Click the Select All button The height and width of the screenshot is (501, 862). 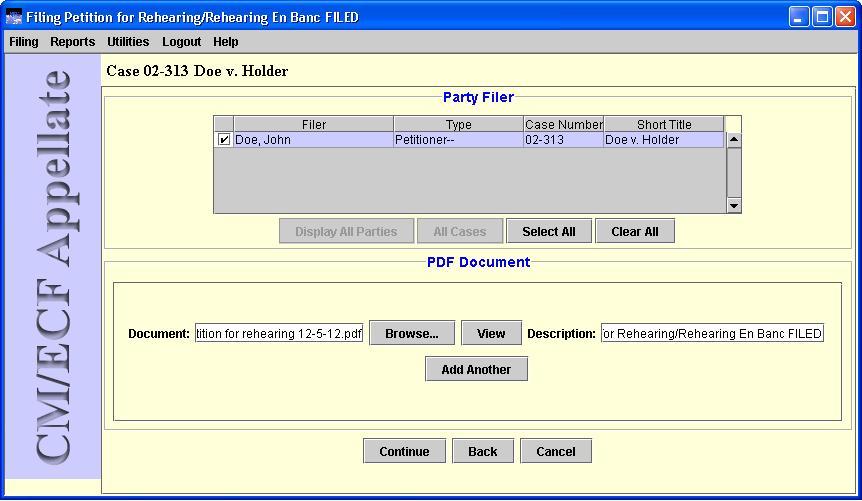coord(549,232)
